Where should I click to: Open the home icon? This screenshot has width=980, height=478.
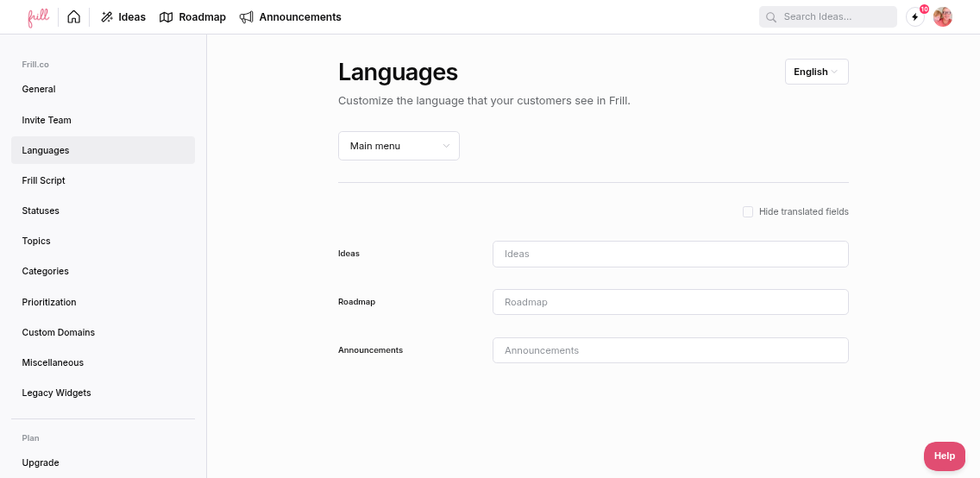point(73,17)
